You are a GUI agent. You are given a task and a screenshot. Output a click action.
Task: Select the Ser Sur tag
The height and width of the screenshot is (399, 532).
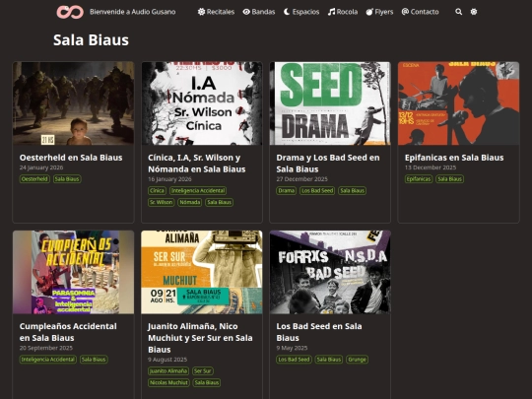(203, 370)
